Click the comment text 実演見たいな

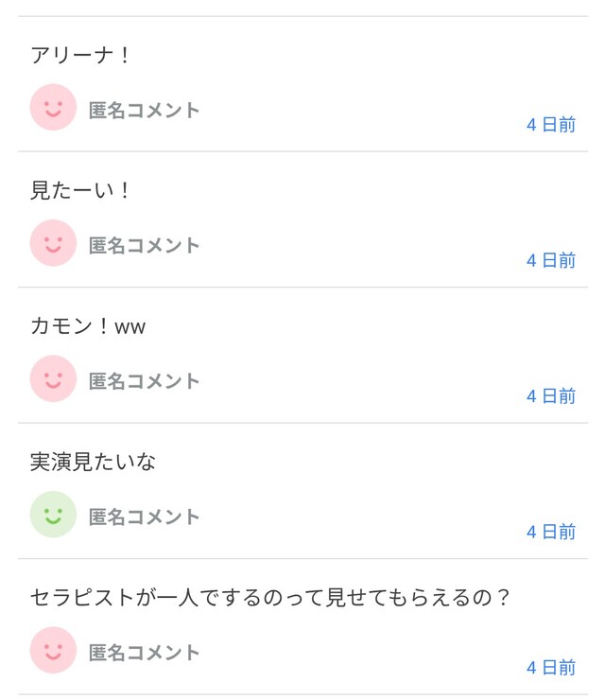coord(94,463)
